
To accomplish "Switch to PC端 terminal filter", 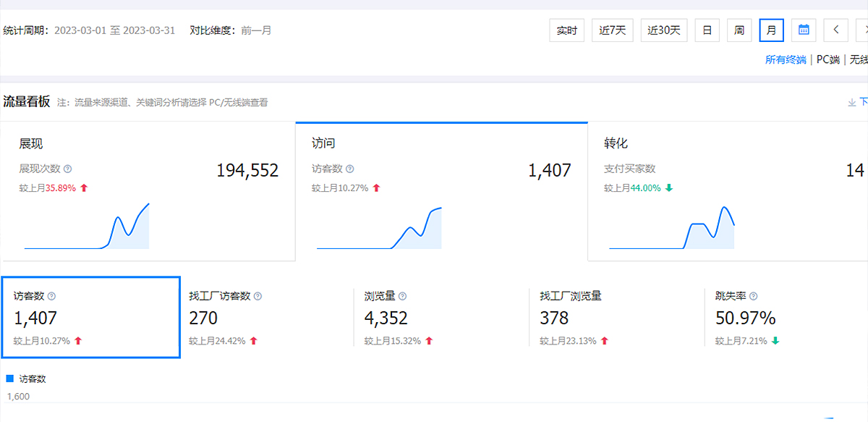I will click(x=827, y=60).
